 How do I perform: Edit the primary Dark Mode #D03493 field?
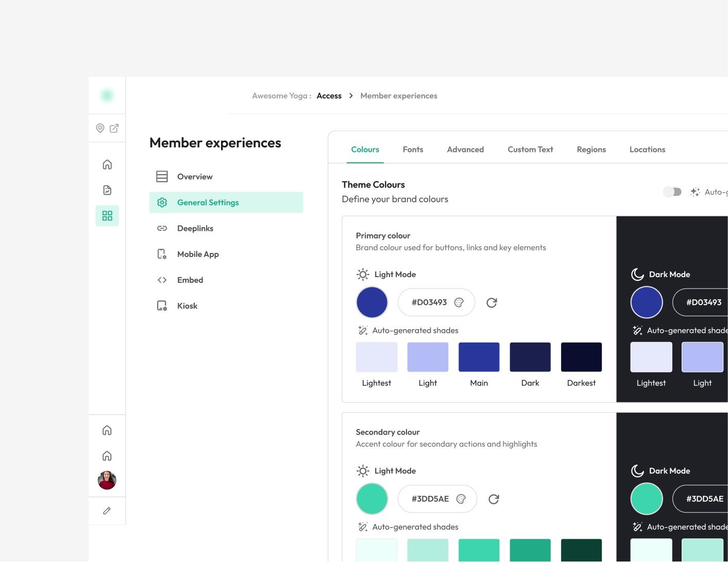(x=701, y=302)
